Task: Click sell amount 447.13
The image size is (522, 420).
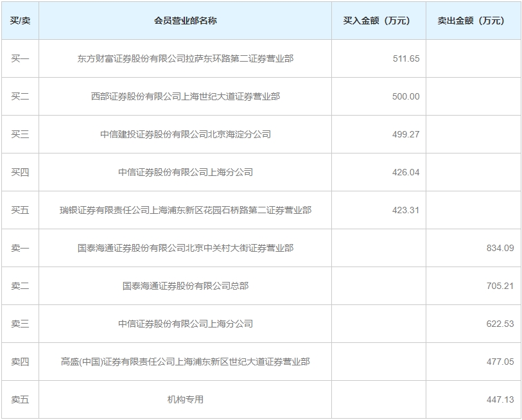Action: [500, 399]
